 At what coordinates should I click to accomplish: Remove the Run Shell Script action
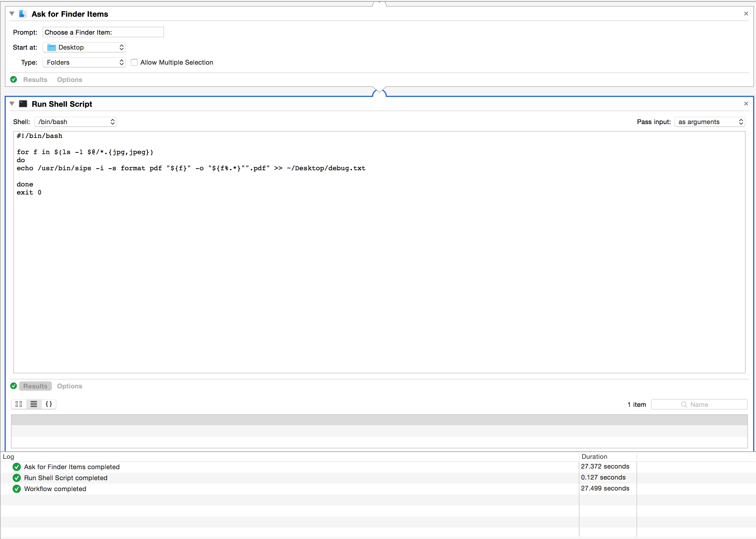click(x=746, y=104)
